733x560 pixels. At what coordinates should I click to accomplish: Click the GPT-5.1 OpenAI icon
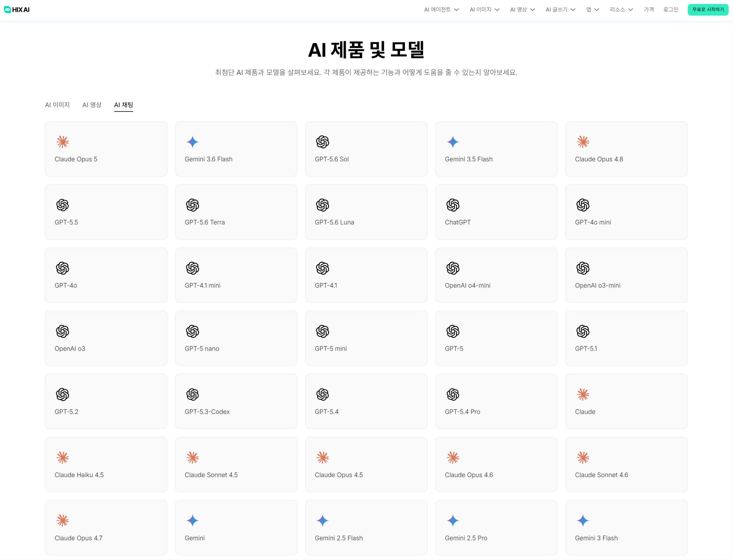(583, 331)
